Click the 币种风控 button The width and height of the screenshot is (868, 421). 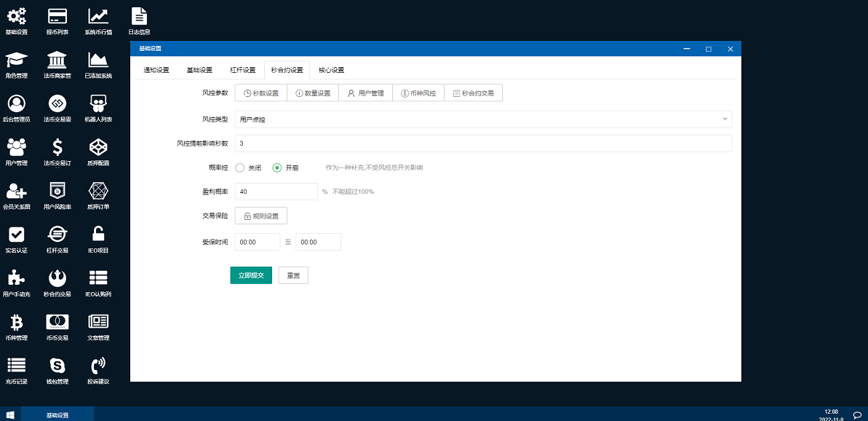[418, 93]
